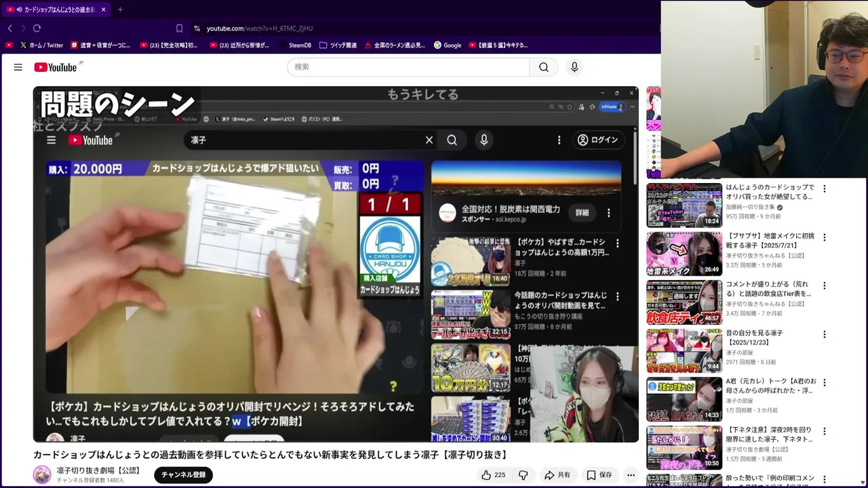
Task: Bookmark this page with the bookmark icon
Action: pyautogui.click(x=179, y=28)
